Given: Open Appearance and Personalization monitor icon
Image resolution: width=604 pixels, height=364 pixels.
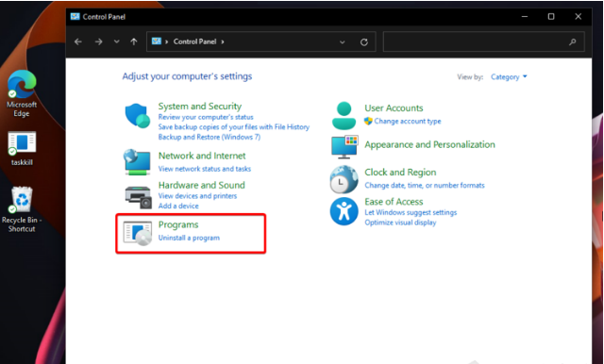Looking at the screenshot, I should click(344, 146).
